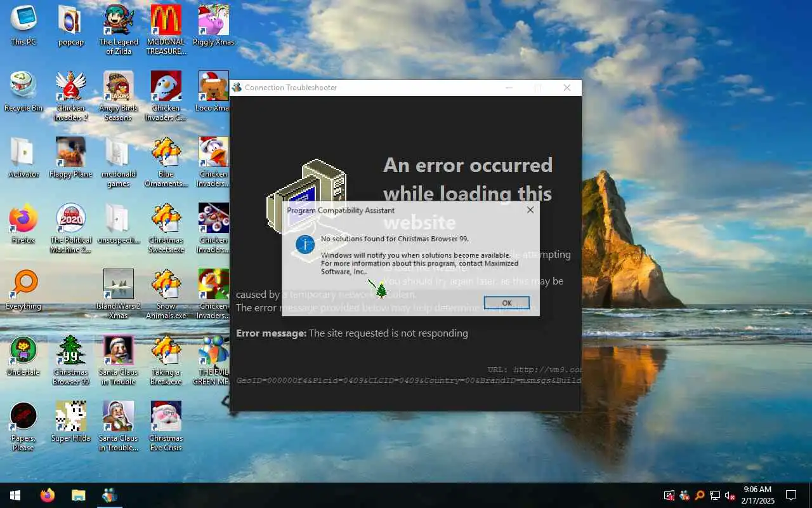Close the Program Compatibility Assistant dialog
The height and width of the screenshot is (508, 812).
(x=530, y=210)
